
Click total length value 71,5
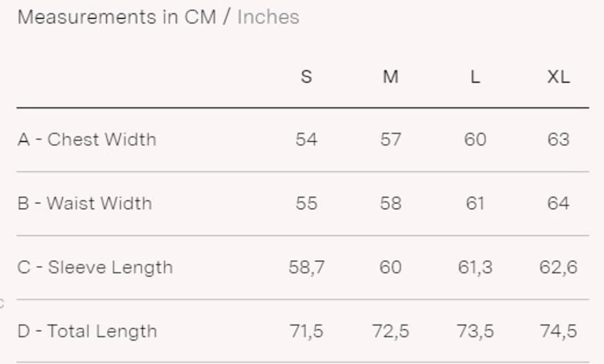click(x=306, y=331)
